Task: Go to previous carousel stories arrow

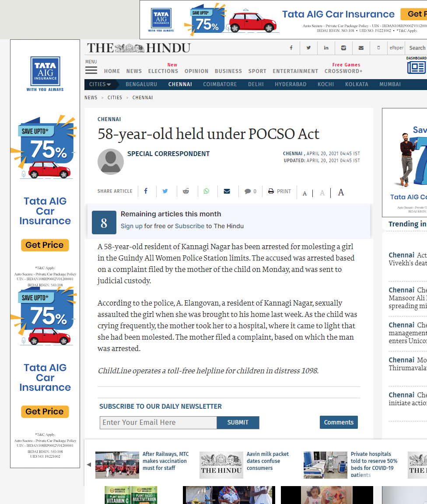Action: point(89,465)
